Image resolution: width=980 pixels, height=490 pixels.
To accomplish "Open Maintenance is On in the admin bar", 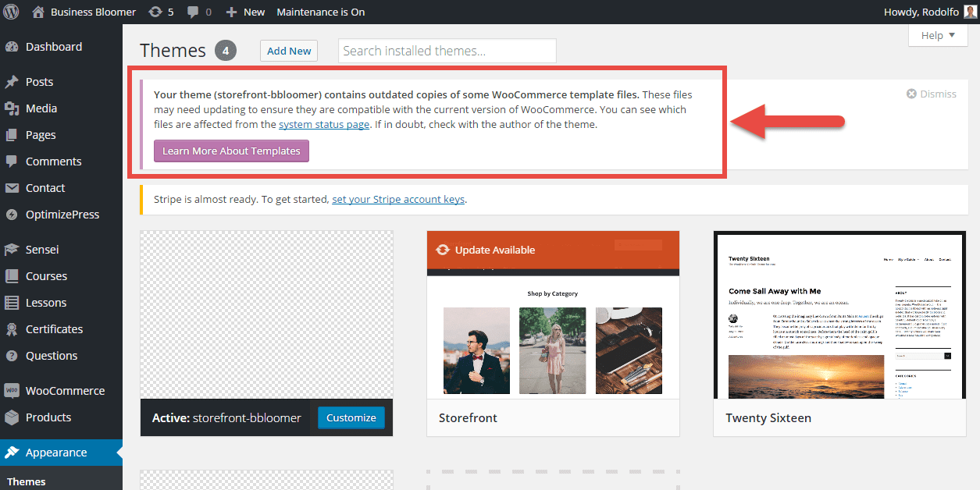I will pos(321,12).
